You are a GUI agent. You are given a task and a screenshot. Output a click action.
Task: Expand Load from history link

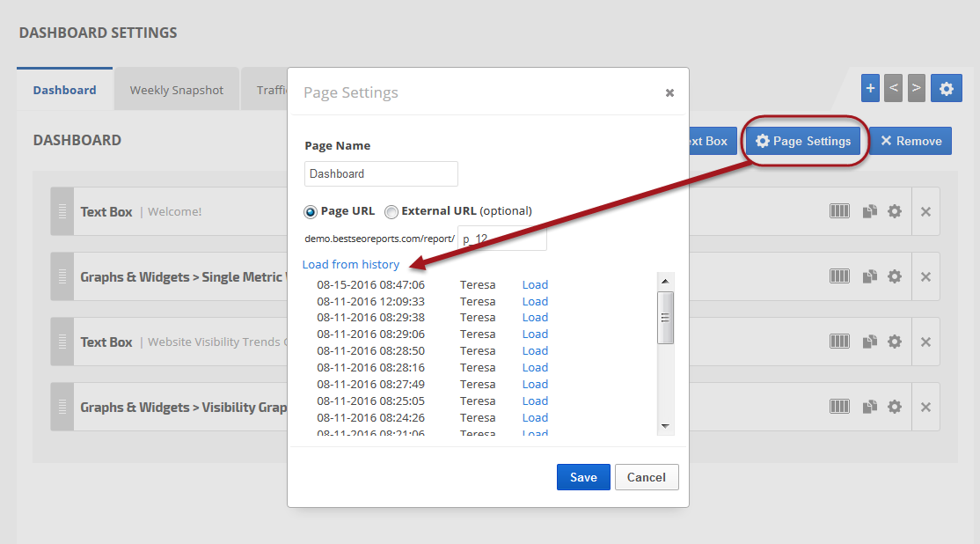[x=350, y=264]
